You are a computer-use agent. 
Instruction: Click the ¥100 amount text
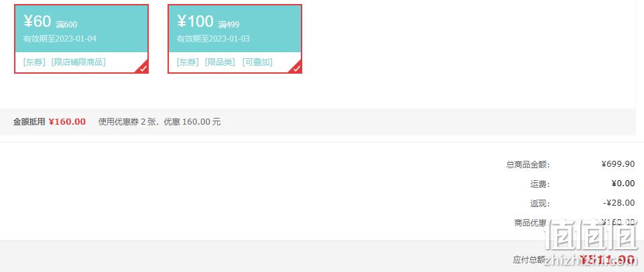[196, 21]
